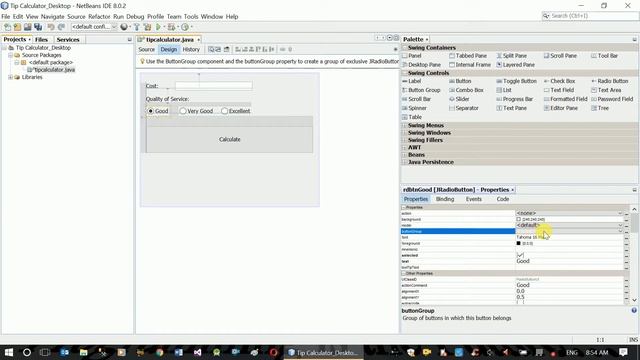
Task: Click the buttonGroup help icon
Action: coord(634,311)
